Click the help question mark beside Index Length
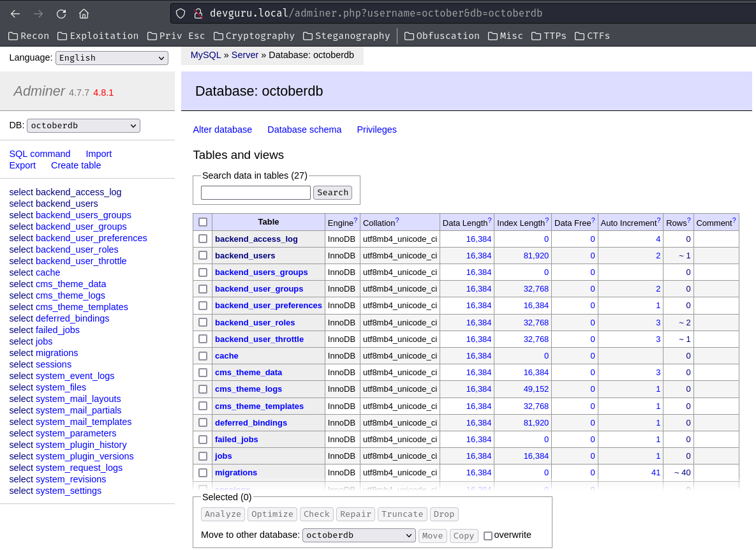This screenshot has width=756, height=550. [x=547, y=220]
